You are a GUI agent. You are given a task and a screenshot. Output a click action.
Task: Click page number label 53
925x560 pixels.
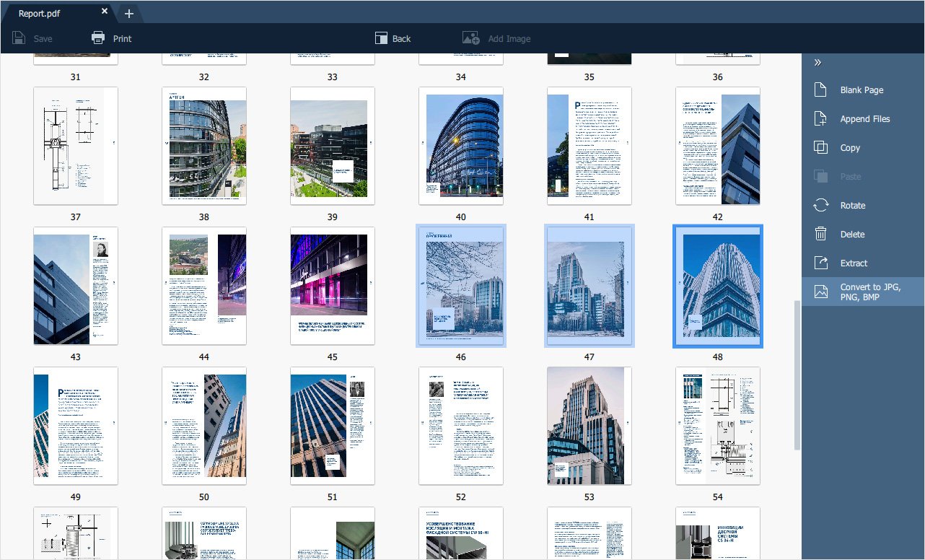coord(589,497)
